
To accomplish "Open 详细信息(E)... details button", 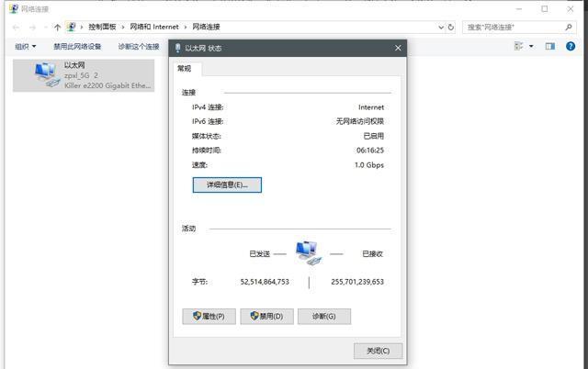I will point(227,185).
